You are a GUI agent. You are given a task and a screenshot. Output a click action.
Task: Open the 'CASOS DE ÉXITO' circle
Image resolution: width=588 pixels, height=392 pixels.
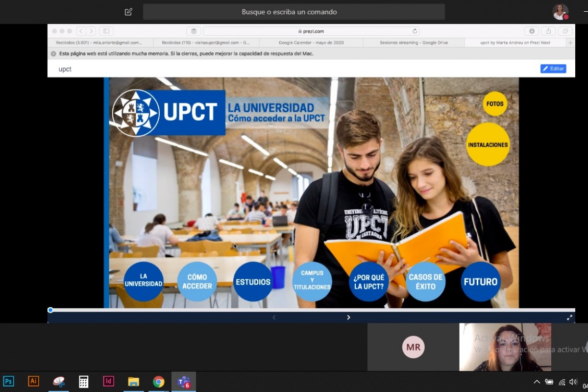coord(425,282)
